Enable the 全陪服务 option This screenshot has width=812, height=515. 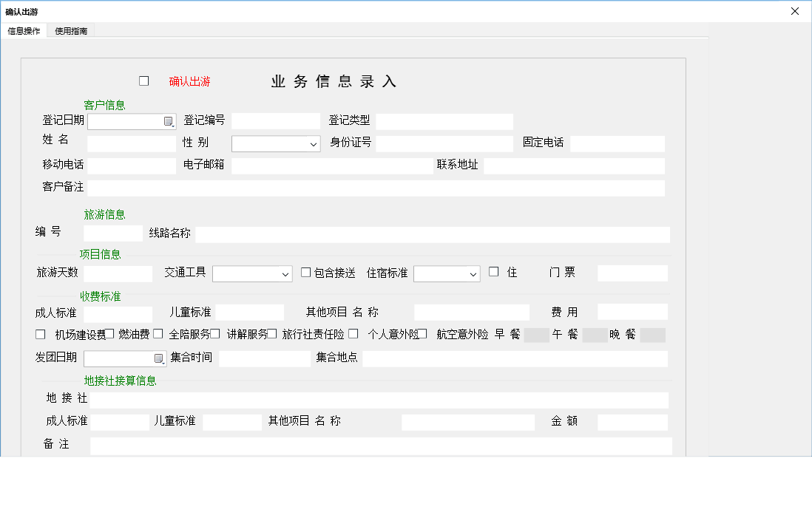click(158, 334)
